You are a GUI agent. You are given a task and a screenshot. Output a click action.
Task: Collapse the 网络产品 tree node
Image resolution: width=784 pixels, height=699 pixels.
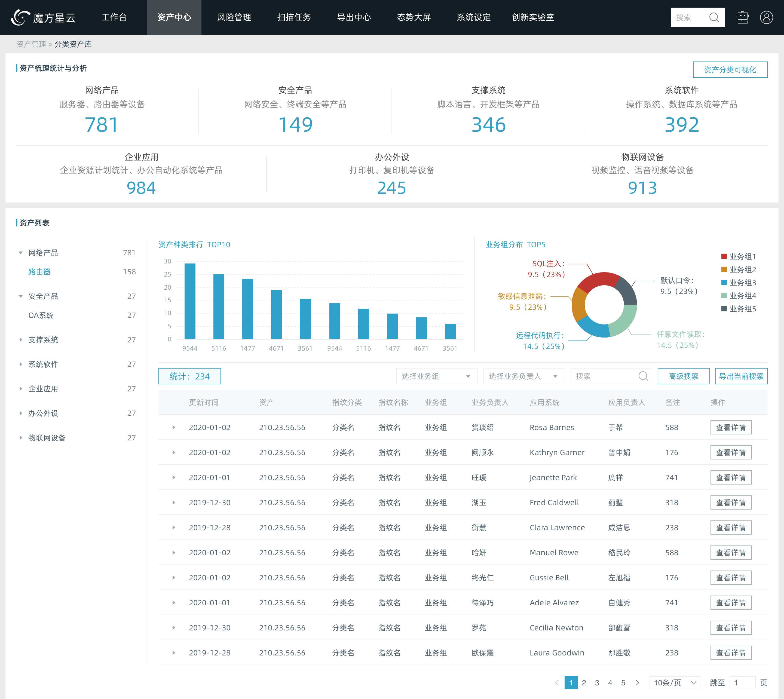pos(21,253)
